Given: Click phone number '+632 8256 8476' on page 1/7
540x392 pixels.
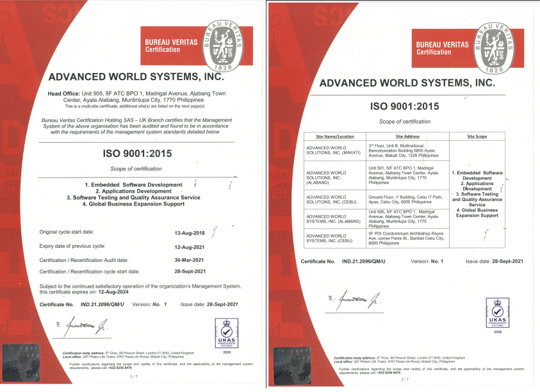Looking at the screenshot, I should [120, 368].
